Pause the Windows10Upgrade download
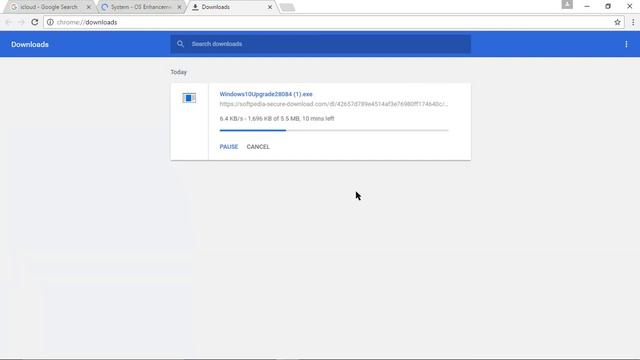640x360 pixels. pos(229,147)
